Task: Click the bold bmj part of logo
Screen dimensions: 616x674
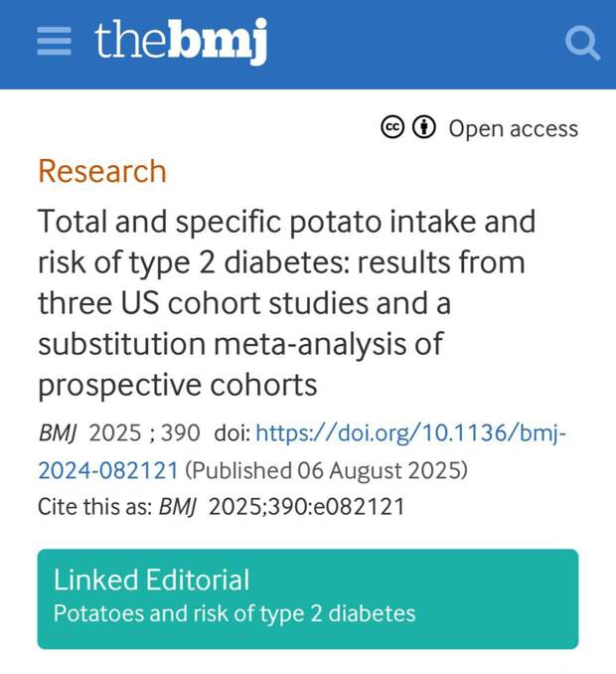Action: (x=217, y=41)
